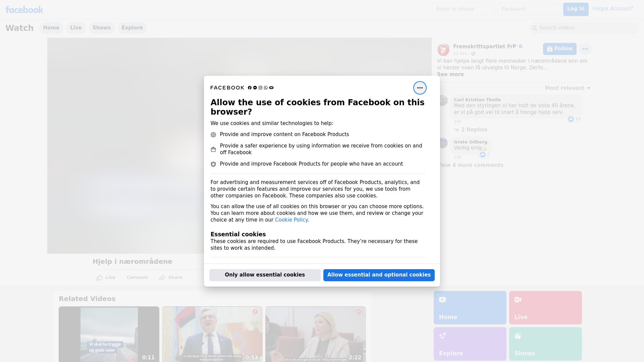Viewport: 644px width, 362px height.
Task: Click the Share arrow icon
Action: (x=162, y=278)
